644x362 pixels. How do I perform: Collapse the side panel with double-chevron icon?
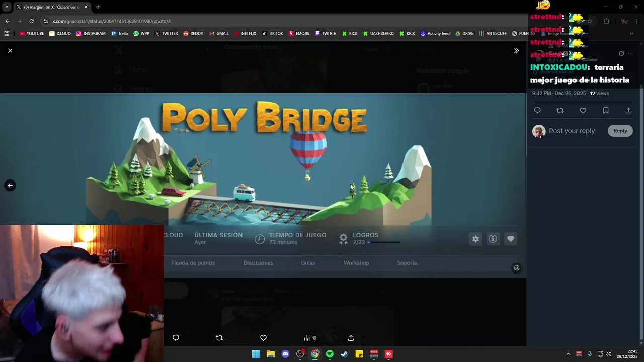tap(516, 51)
